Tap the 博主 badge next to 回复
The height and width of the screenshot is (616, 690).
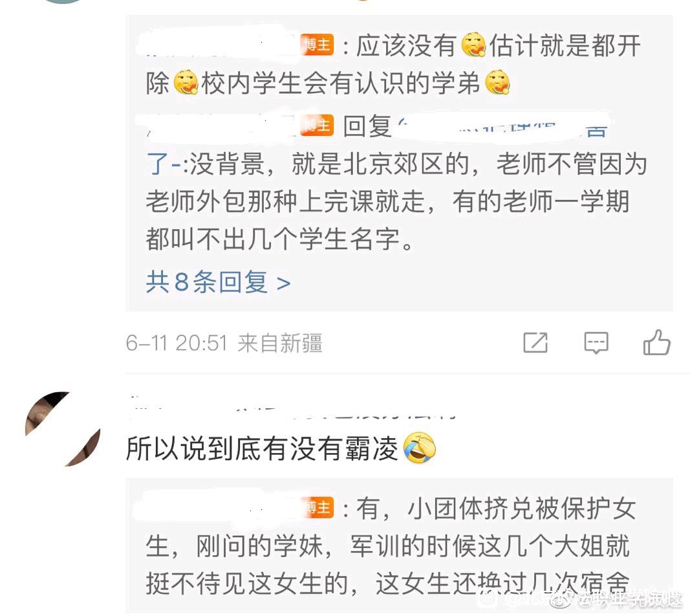pos(317,126)
